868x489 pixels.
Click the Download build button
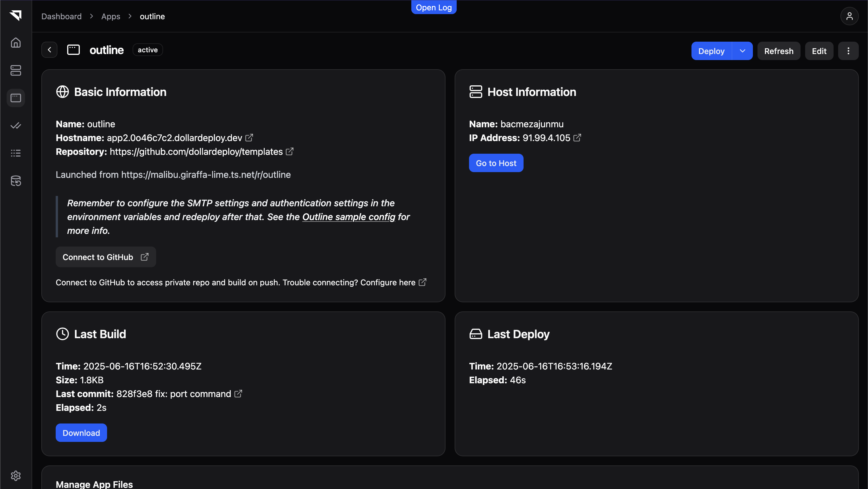[x=81, y=433]
